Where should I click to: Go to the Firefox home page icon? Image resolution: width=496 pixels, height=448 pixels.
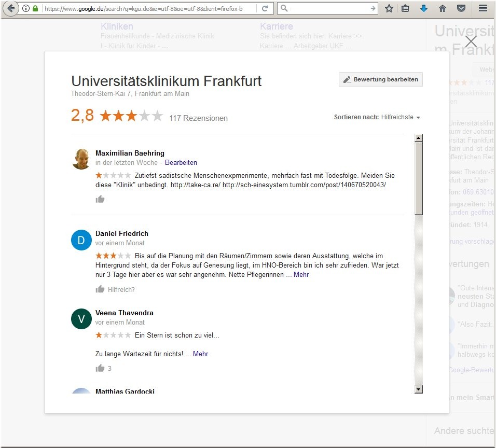point(443,8)
